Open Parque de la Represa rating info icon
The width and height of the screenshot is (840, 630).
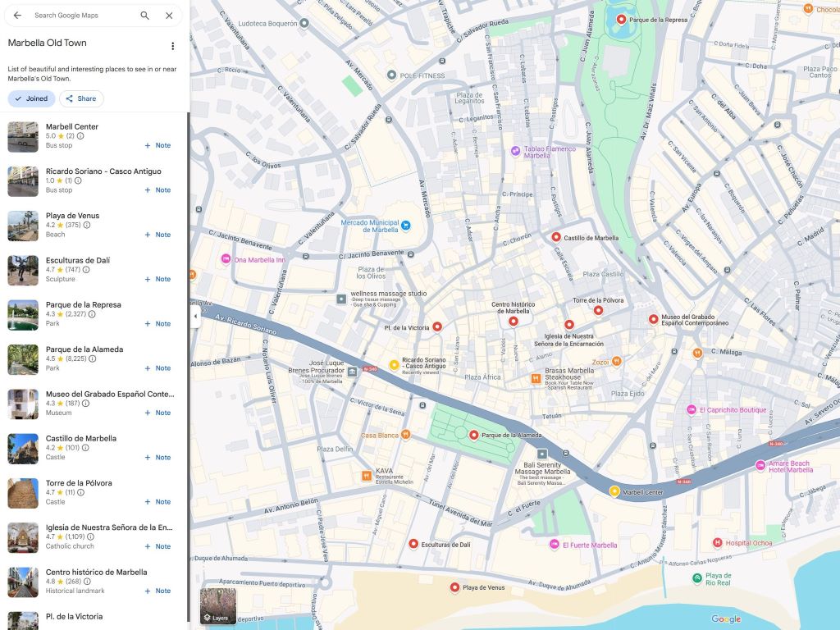coord(92,314)
